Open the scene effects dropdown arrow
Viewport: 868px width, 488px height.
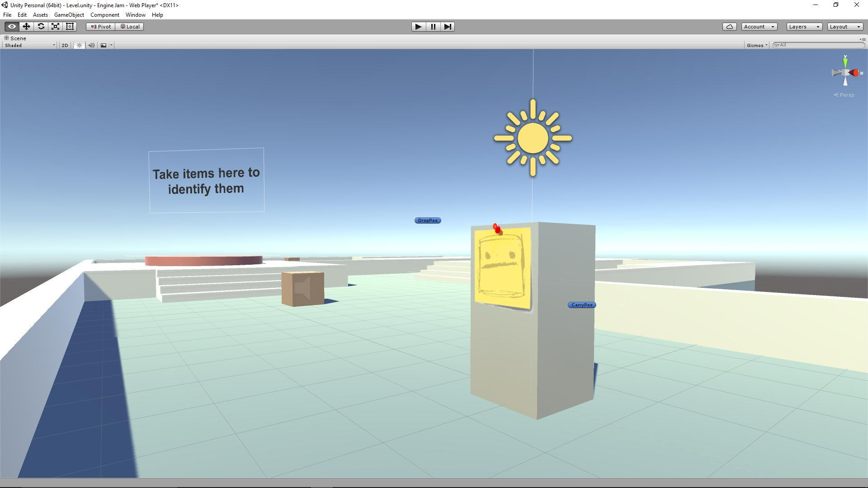[x=111, y=45]
